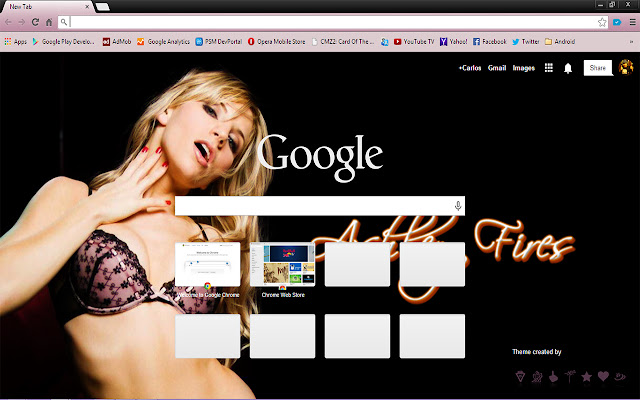Image resolution: width=640 pixels, height=400 pixels.
Task: Open Gmail from the top links
Action: (x=497, y=68)
